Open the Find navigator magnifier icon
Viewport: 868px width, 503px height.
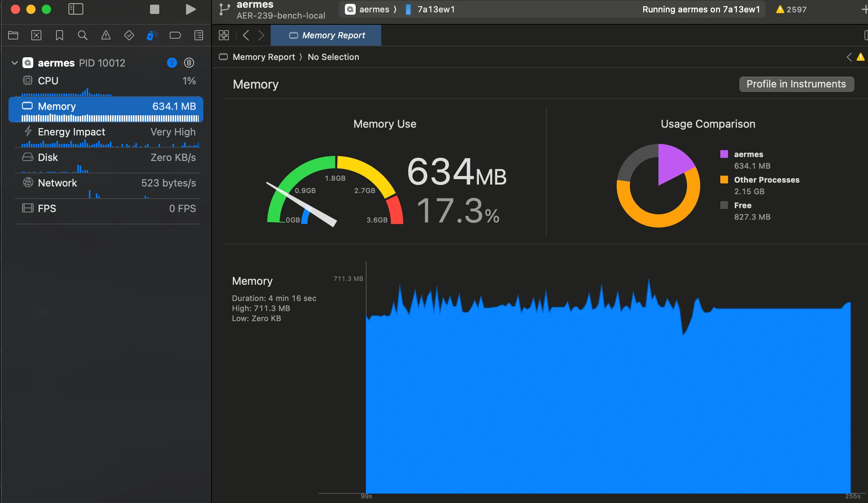point(82,36)
